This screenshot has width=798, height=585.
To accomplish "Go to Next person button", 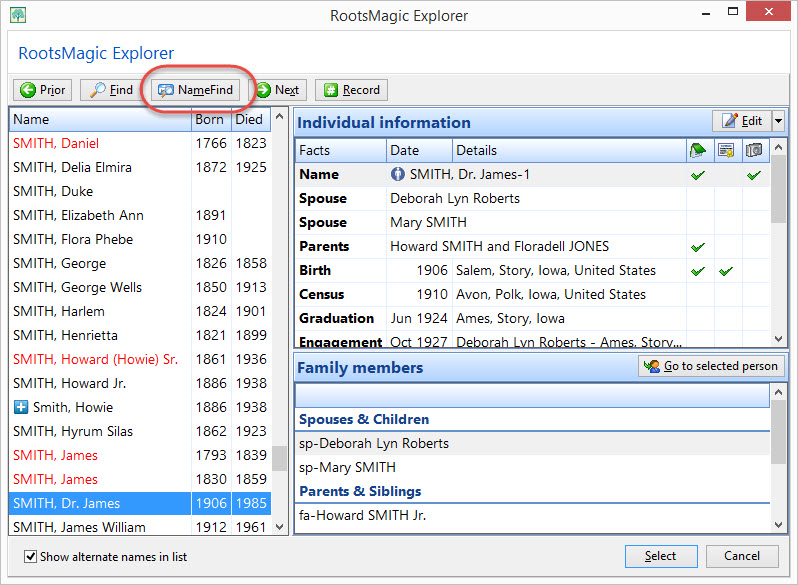I will pos(278,90).
